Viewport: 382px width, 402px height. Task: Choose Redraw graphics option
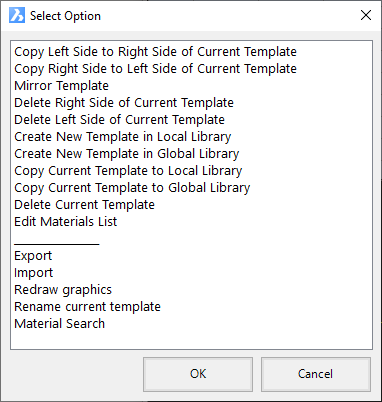pyautogui.click(x=63, y=290)
